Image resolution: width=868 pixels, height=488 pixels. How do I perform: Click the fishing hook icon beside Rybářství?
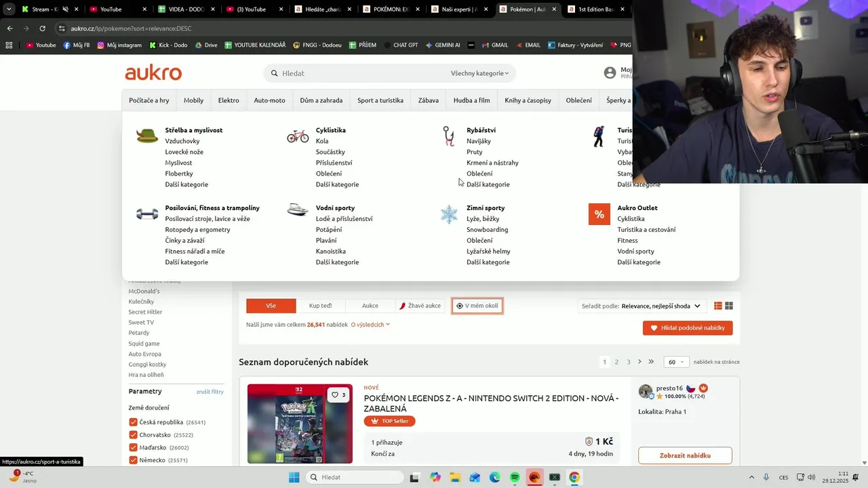pos(448,136)
